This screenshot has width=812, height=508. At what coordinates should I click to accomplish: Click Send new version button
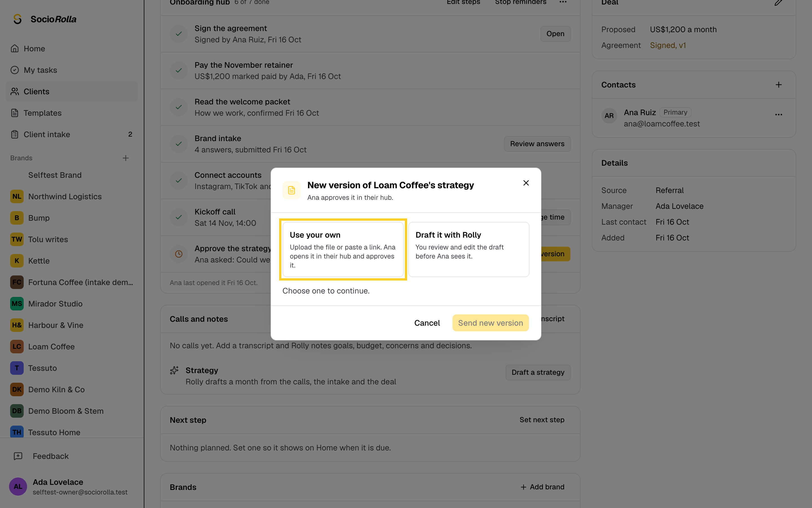(490, 323)
